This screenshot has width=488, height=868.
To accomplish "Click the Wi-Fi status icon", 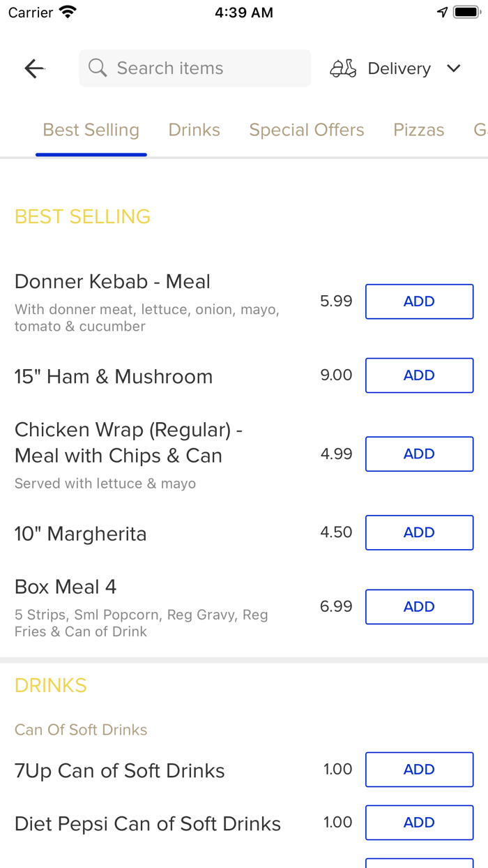I will (x=66, y=11).
